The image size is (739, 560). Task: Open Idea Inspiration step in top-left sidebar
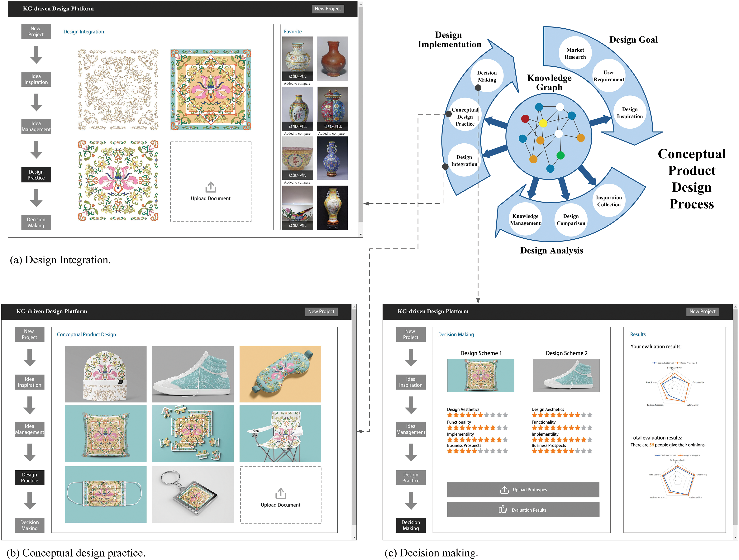[x=36, y=79]
